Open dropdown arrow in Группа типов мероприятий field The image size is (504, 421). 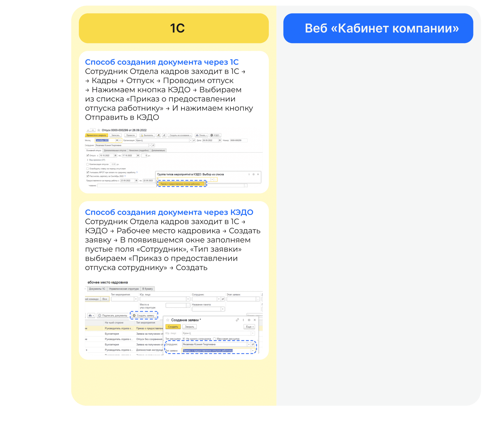212,179
